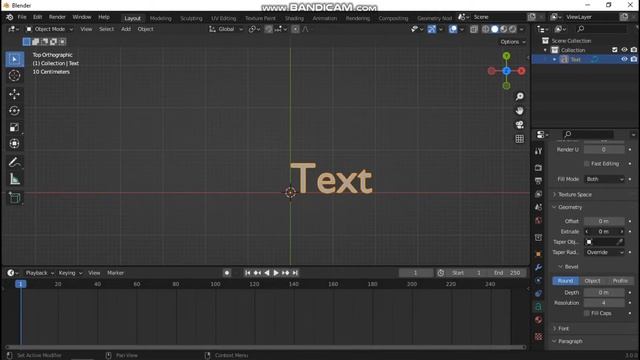Open the viewport Options dropdown
640x360 pixels.
point(513,42)
